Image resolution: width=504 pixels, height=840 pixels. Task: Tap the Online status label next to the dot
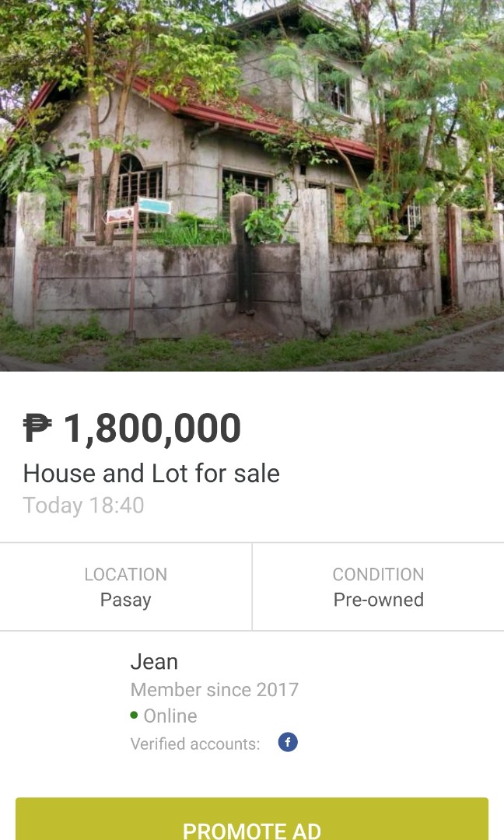coord(171,716)
